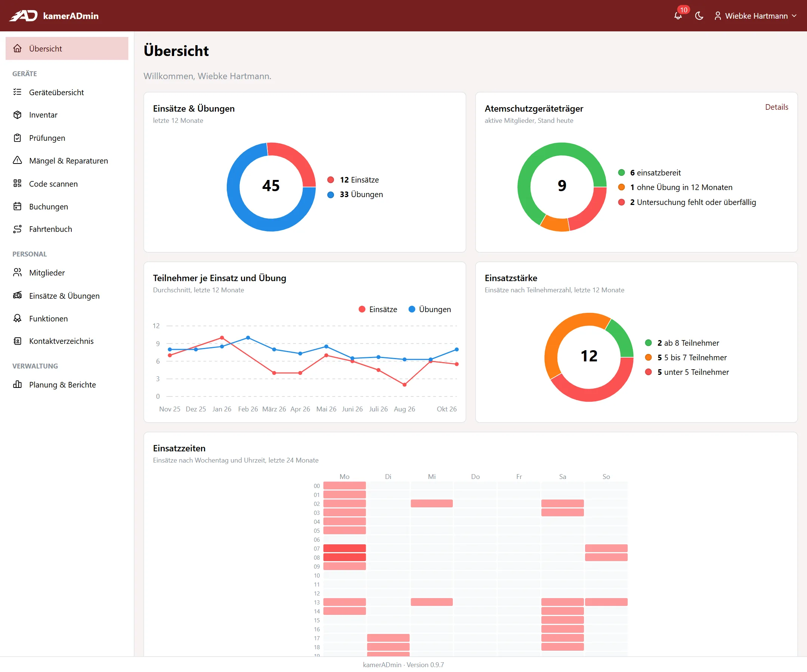Image resolution: width=807 pixels, height=672 pixels.
Task: Click the Aug 26 Einsätze data point
Action: click(x=405, y=385)
